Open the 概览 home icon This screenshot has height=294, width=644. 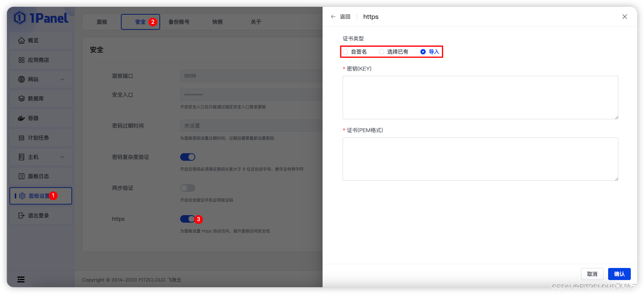pos(22,40)
